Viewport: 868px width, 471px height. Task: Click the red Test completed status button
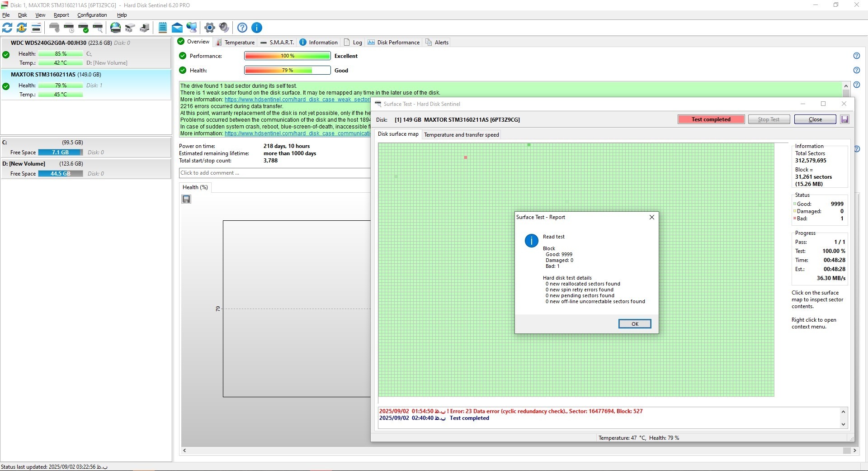[711, 119]
